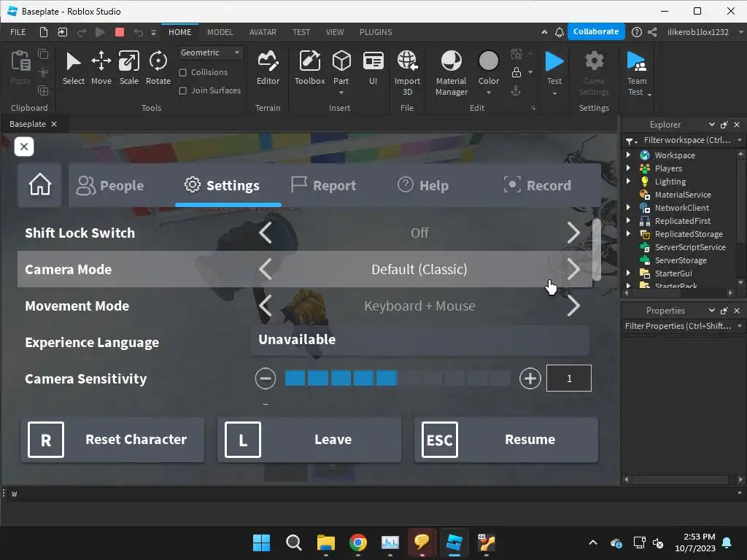Change Movement Mode with left arrow
The image size is (747, 560).
coord(266,306)
